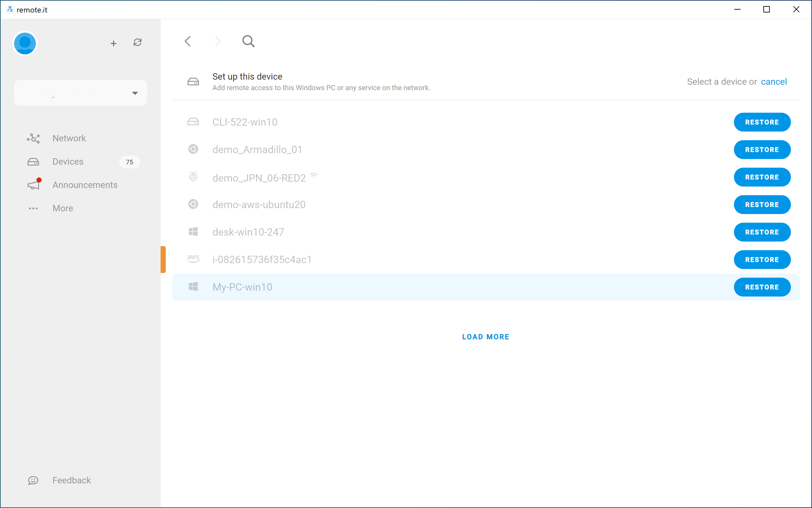The width and height of the screenshot is (812, 508).
Task: Open the Announcements section
Action: click(x=85, y=185)
